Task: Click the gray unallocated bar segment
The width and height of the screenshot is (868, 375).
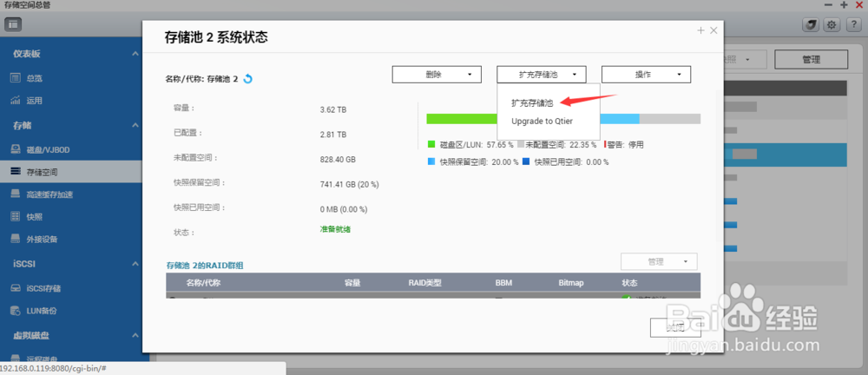Action: [x=670, y=119]
